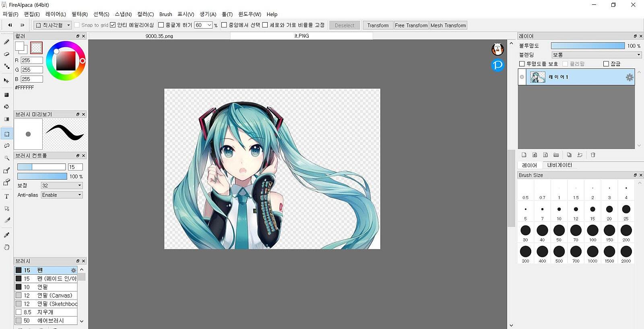
Task: Open the 파일(F) menu
Action: click(10, 14)
